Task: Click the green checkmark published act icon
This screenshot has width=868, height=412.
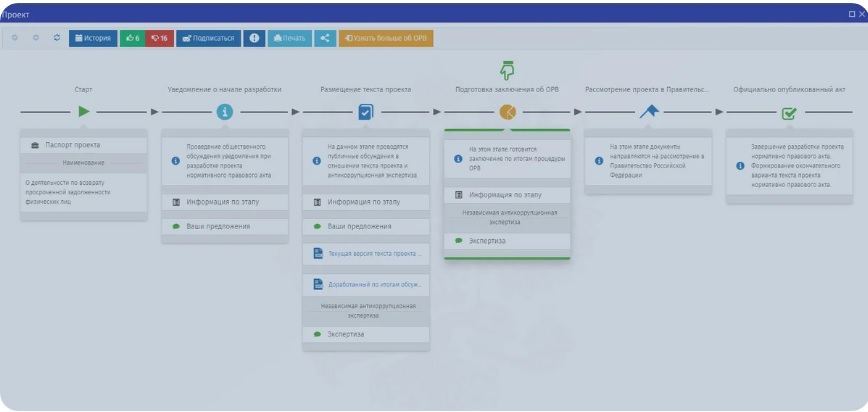Action: pyautogui.click(x=789, y=112)
